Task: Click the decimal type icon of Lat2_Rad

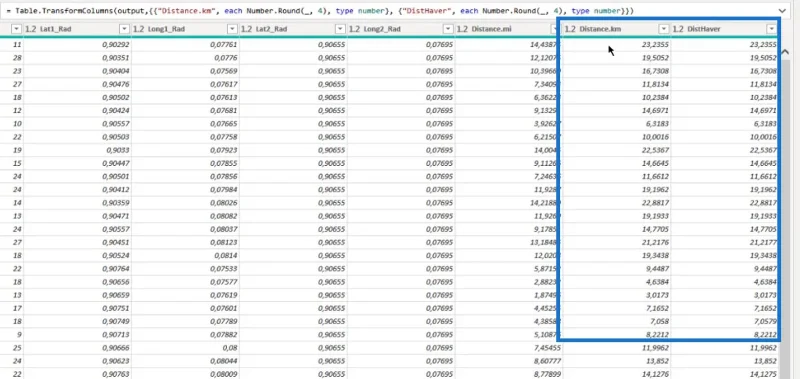Action: coord(246,29)
